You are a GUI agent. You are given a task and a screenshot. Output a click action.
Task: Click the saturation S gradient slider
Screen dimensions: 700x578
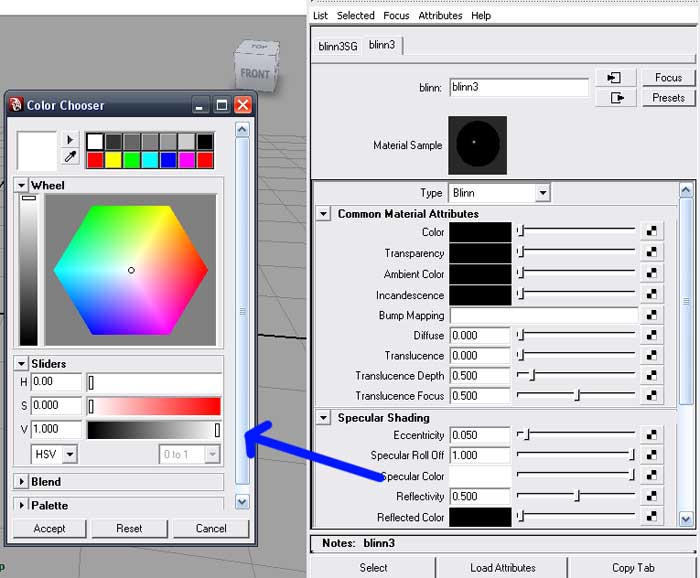click(154, 406)
